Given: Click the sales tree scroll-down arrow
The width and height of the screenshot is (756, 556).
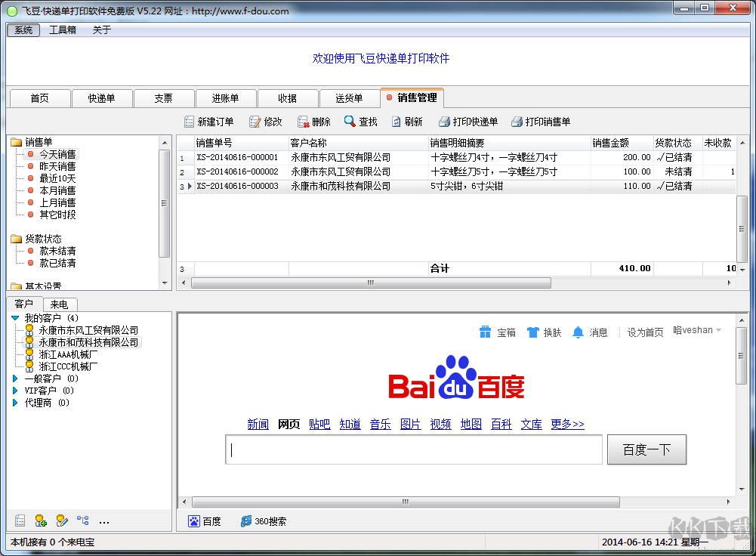Looking at the screenshot, I should 165,283.
